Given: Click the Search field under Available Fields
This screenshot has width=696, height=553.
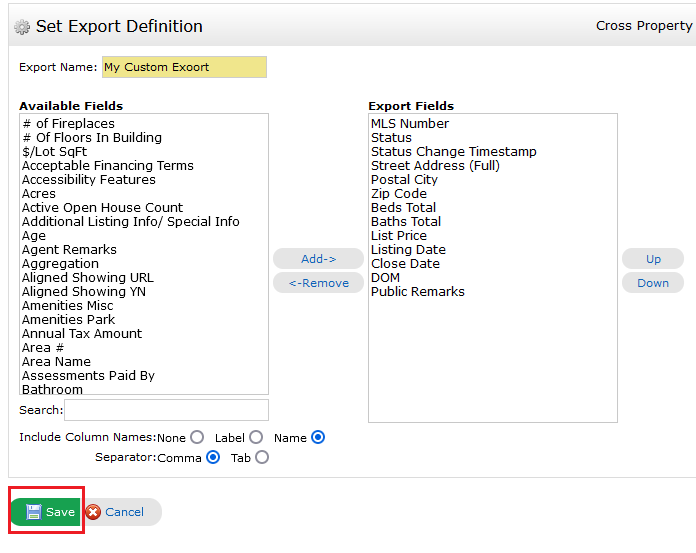Looking at the screenshot, I should pos(166,410).
